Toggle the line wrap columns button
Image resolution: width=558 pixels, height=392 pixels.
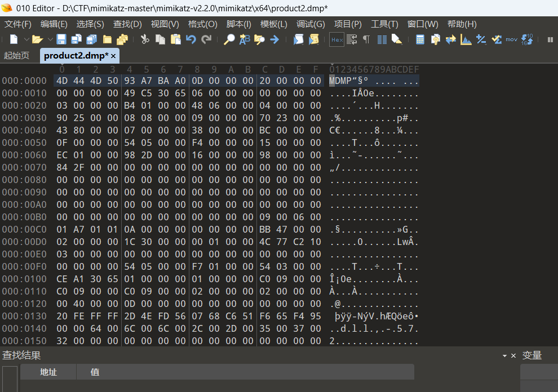click(382, 39)
